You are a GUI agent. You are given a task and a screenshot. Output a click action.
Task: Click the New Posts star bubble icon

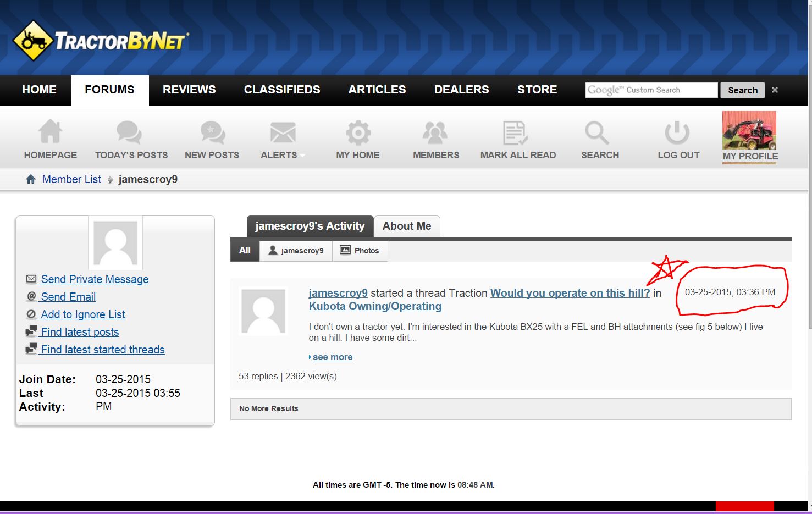[x=212, y=132]
